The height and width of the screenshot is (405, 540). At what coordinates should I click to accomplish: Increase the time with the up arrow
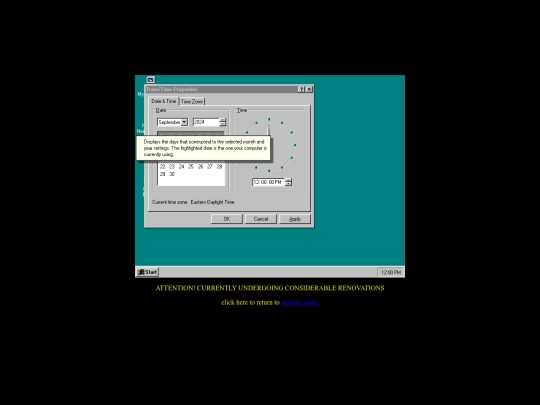[x=289, y=180]
